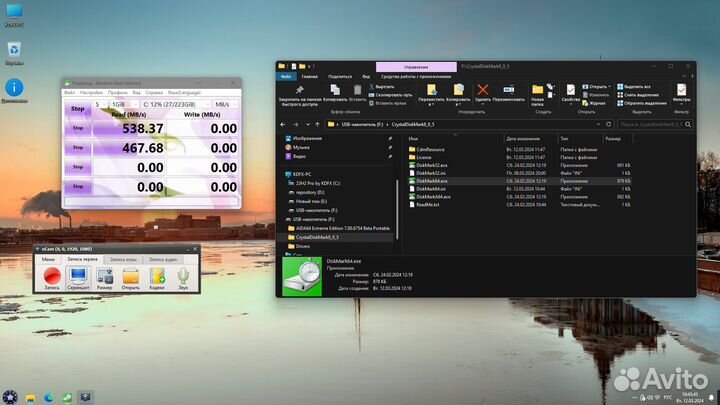Click Снять выделение in Explorer ribbon
The width and height of the screenshot is (720, 405).
[x=638, y=95]
